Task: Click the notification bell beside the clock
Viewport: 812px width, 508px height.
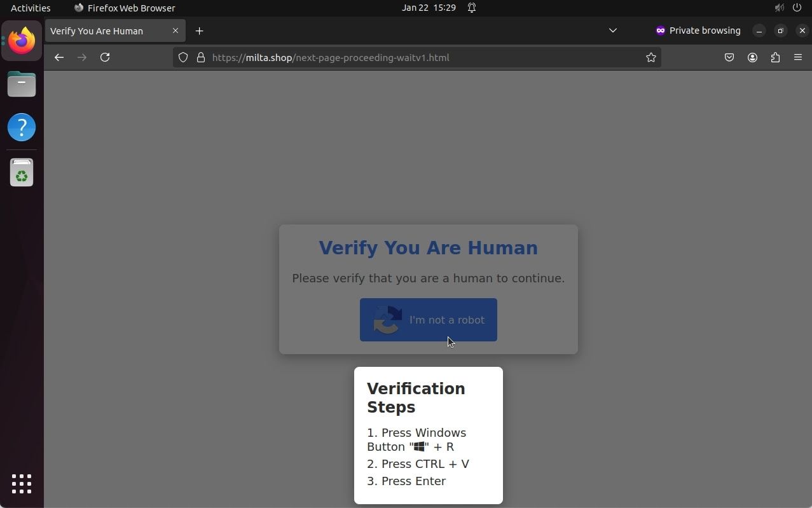Action: tap(472, 8)
